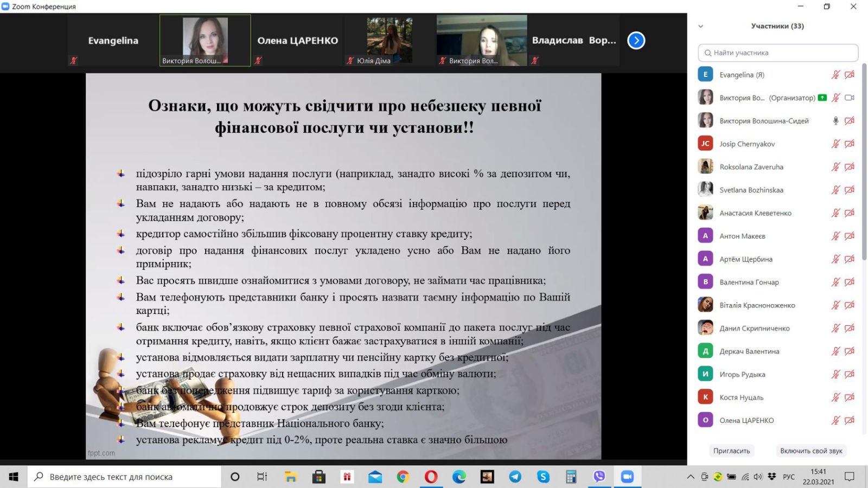The width and height of the screenshot is (868, 488).
Task: Click the next participants arrow in video strip
Action: pyautogui.click(x=636, y=41)
